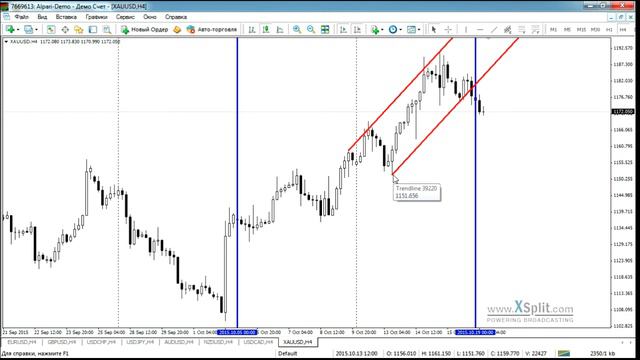Select the Crosshair tool
This screenshot has height=360, width=640.
(x=448, y=29)
